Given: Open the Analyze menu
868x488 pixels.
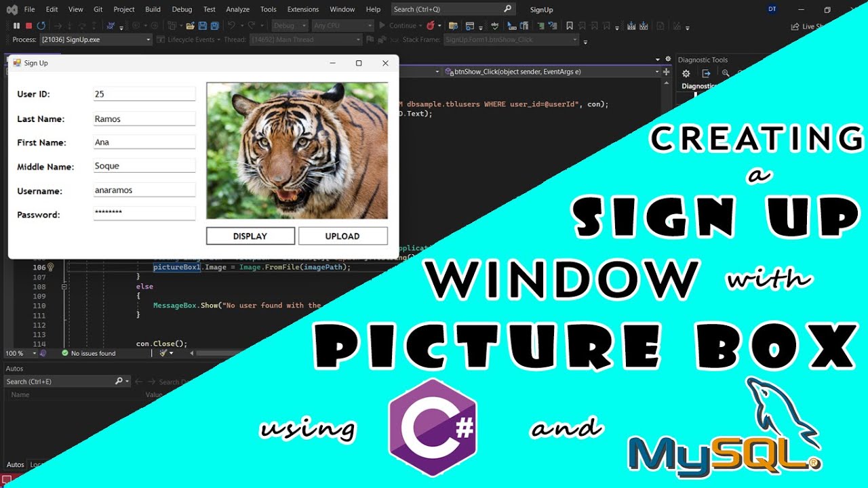Looking at the screenshot, I should (238, 9).
